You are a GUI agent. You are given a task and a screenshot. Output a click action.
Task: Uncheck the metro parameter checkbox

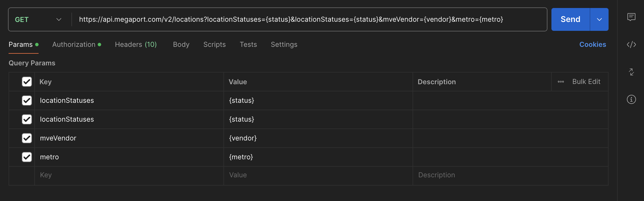pos(27,157)
